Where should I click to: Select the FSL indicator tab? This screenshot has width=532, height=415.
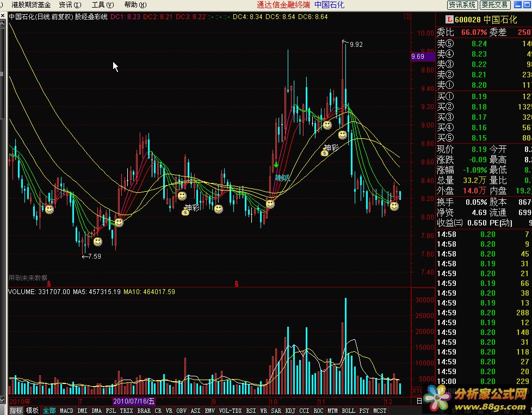110,411
